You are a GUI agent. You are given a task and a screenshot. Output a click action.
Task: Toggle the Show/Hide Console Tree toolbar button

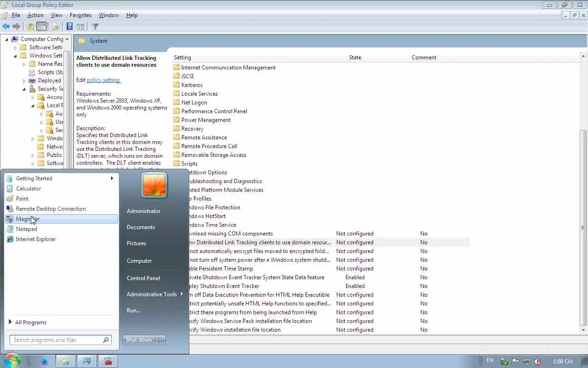pyautogui.click(x=41, y=27)
